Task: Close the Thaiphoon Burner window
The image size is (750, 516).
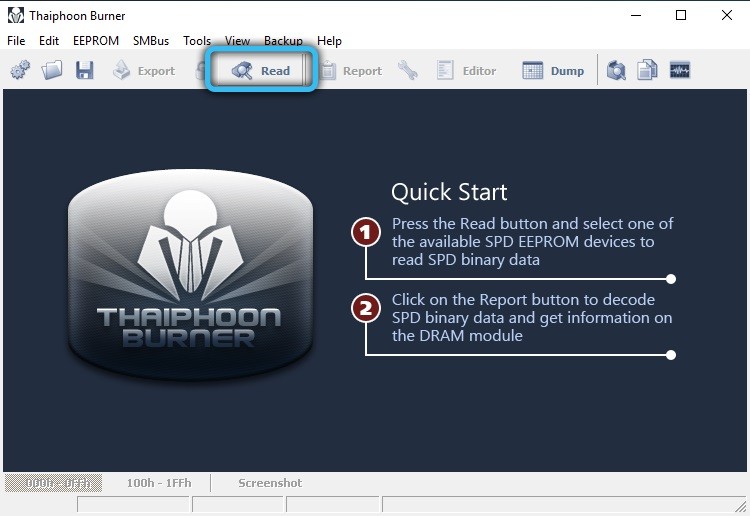Action: coord(727,15)
